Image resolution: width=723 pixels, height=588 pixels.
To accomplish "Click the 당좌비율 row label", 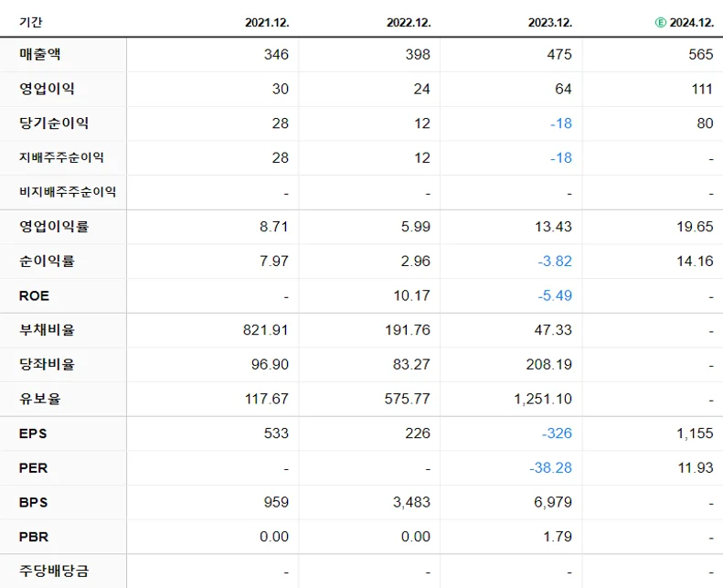I will [47, 364].
